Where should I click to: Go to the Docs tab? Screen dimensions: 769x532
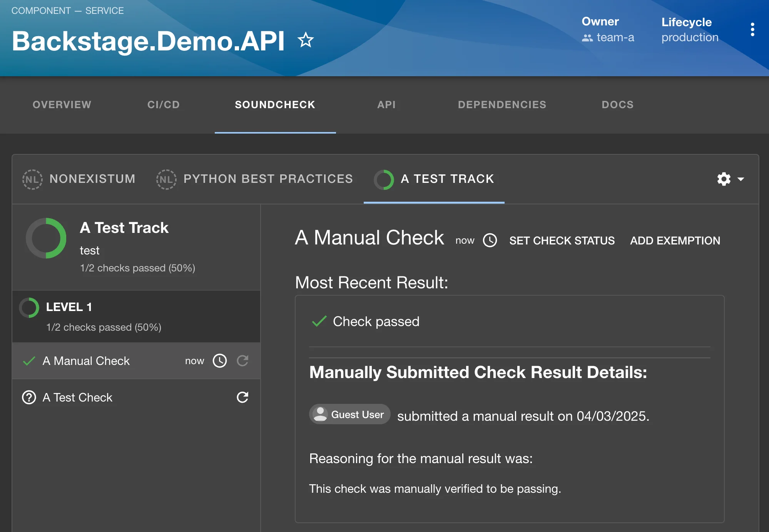(617, 105)
